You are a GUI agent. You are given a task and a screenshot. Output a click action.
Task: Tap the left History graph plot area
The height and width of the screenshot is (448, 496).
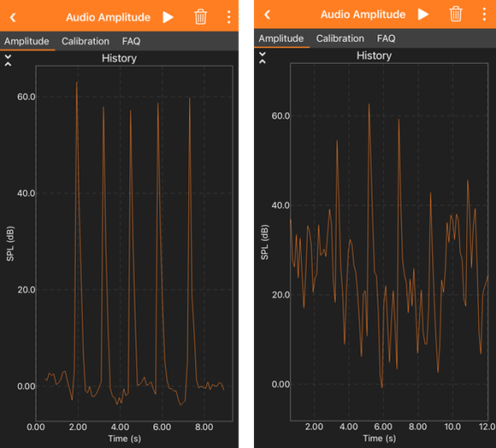pyautogui.click(x=134, y=244)
